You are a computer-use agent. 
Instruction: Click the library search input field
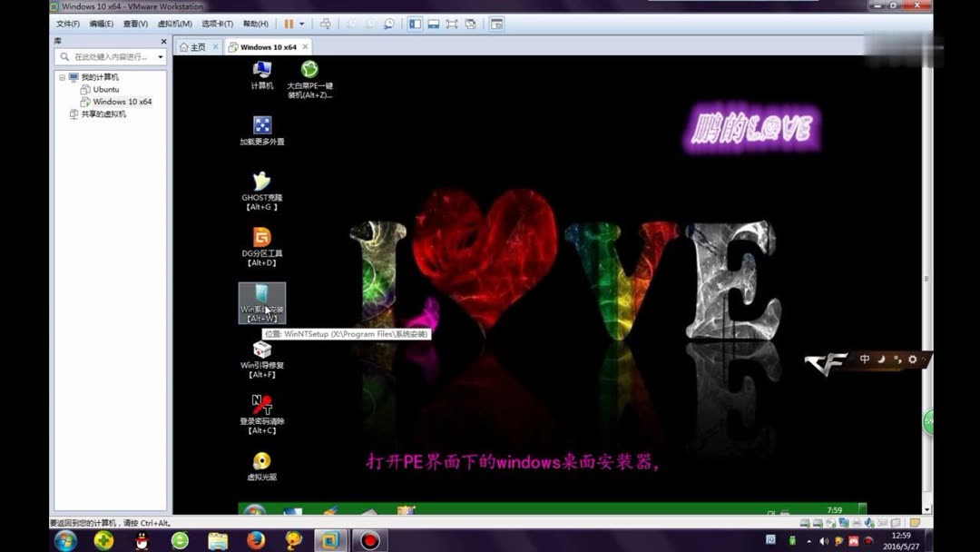(109, 56)
